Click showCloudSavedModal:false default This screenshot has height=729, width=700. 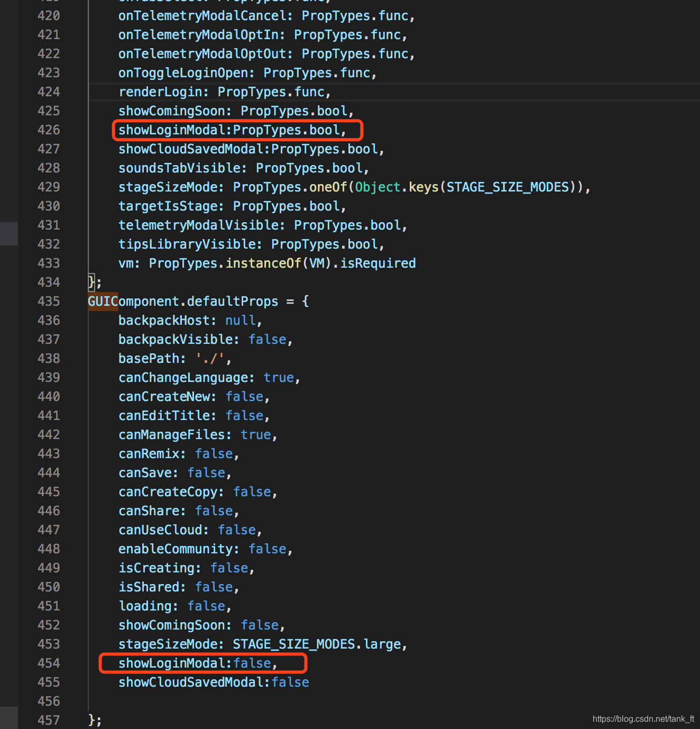pos(214,682)
